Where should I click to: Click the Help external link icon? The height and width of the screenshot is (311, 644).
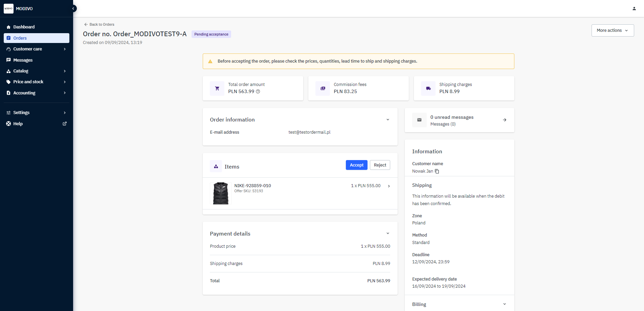tap(65, 124)
